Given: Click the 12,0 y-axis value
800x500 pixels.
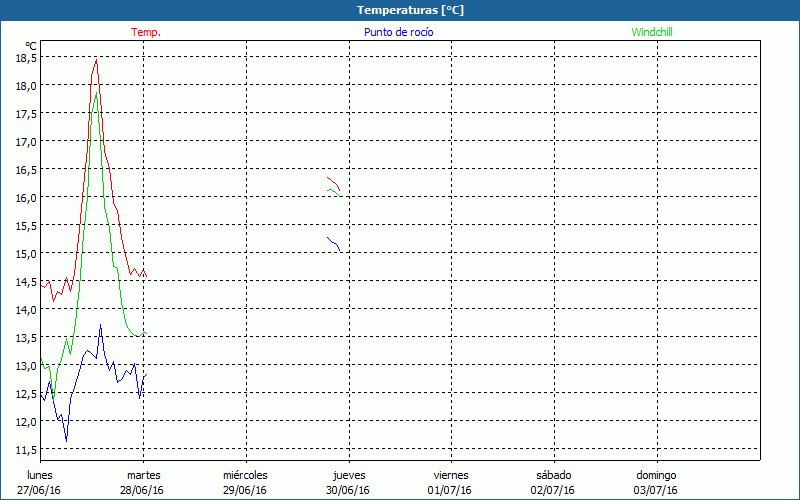Looking at the screenshot, I should (x=26, y=422).
